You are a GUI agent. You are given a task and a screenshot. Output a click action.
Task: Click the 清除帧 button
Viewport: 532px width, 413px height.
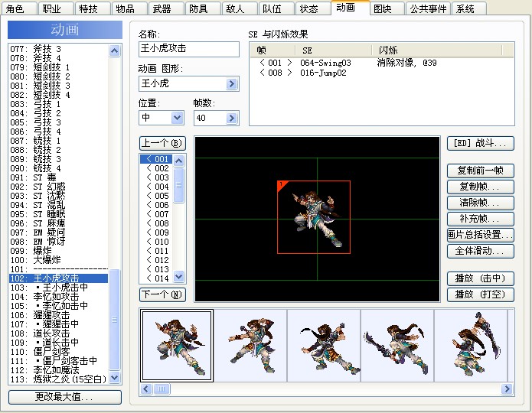pyautogui.click(x=480, y=203)
